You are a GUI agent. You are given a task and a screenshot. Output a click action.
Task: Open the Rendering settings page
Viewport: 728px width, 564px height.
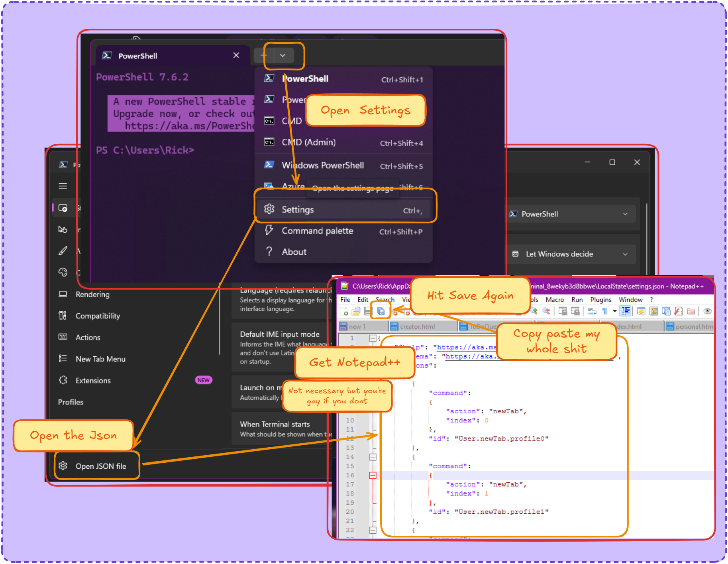[135, 295]
